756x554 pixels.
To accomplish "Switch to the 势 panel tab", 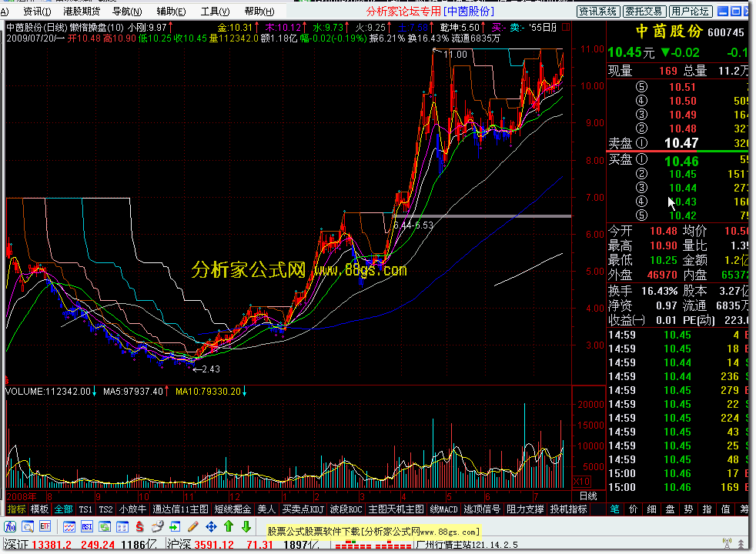I will (x=688, y=509).
